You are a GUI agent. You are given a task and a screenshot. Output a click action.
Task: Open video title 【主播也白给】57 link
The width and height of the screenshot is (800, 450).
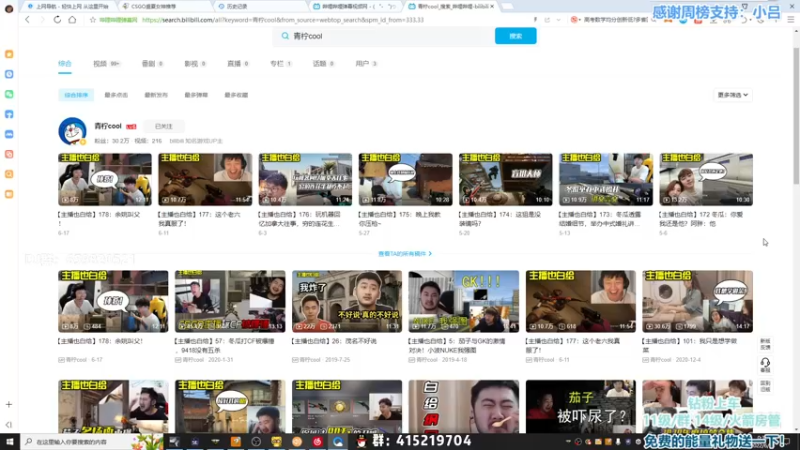(224, 345)
